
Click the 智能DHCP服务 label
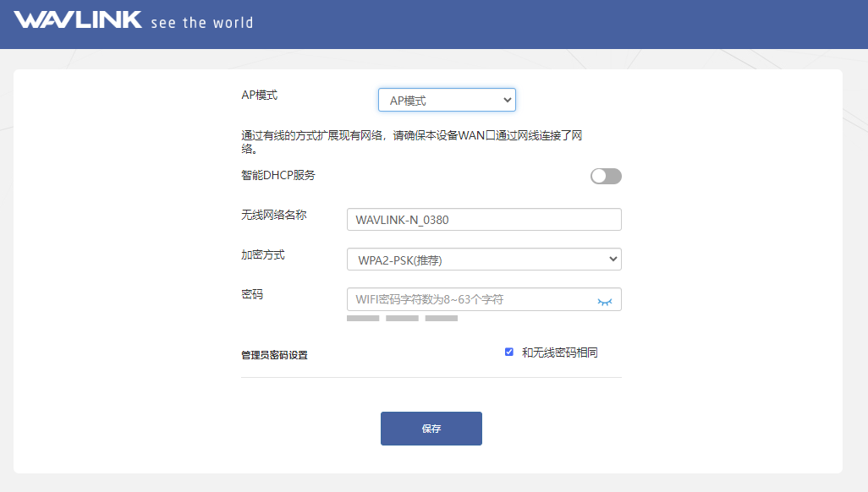click(278, 175)
